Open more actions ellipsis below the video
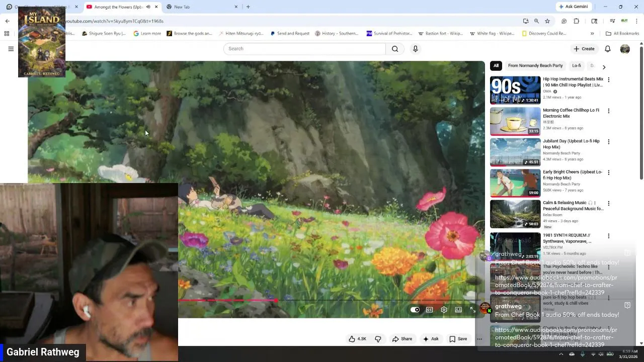This screenshot has width=644, height=362. click(479, 339)
